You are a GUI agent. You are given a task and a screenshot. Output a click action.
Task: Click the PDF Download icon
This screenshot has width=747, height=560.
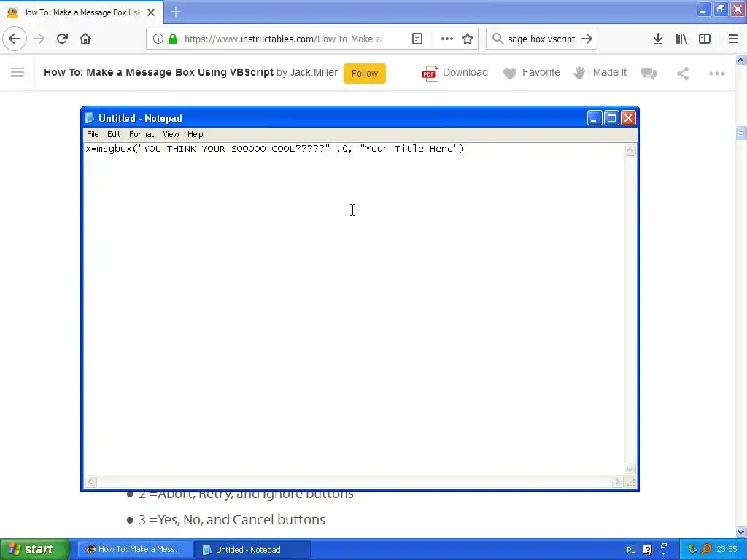430,74
